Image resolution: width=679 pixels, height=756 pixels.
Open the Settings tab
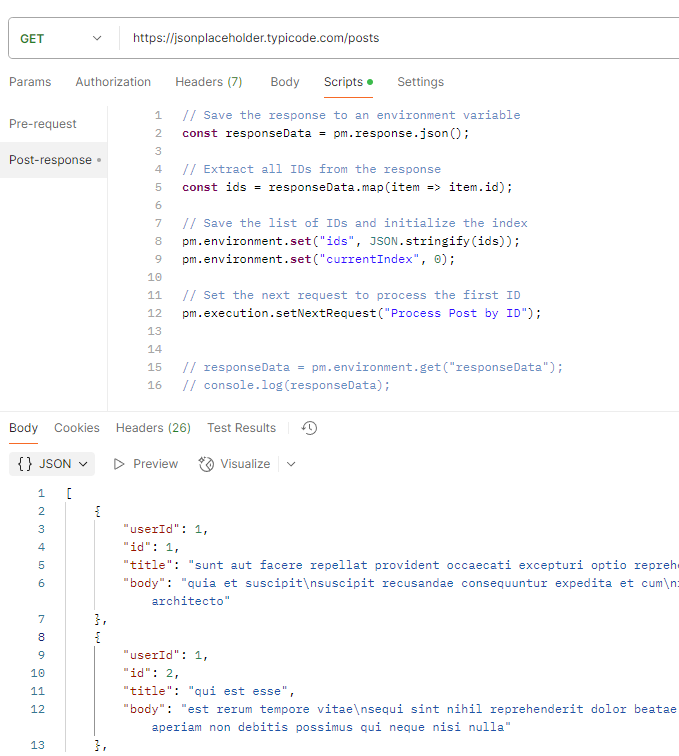[420, 82]
